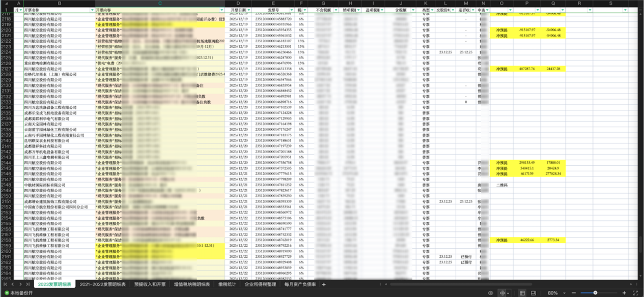Click the zoom in plus icon

623,293
